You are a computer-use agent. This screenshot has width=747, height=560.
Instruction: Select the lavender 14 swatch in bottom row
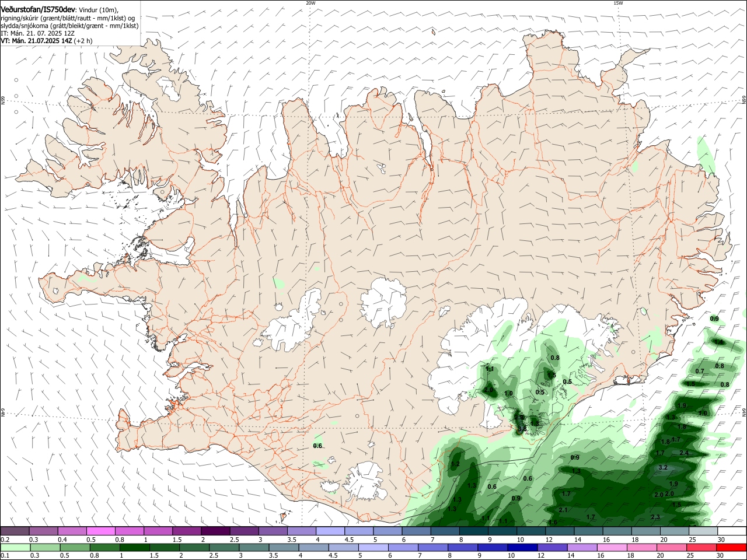pyautogui.click(x=581, y=548)
